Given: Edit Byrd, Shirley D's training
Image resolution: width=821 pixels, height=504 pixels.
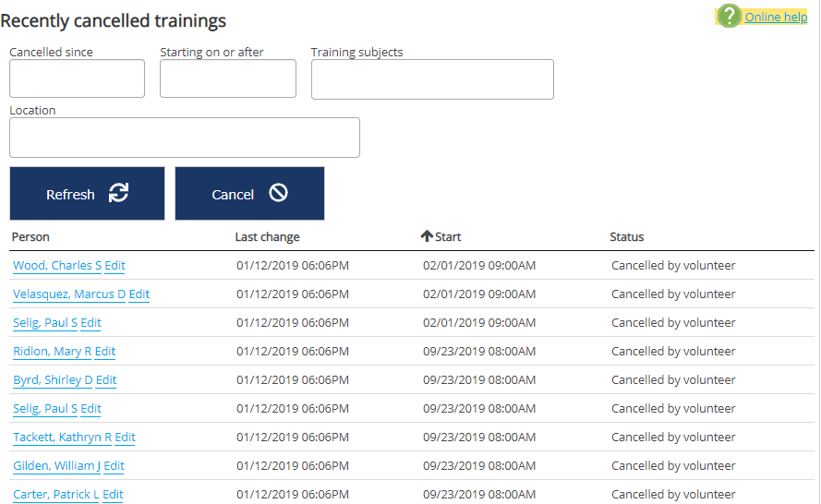Looking at the screenshot, I should click(106, 380).
